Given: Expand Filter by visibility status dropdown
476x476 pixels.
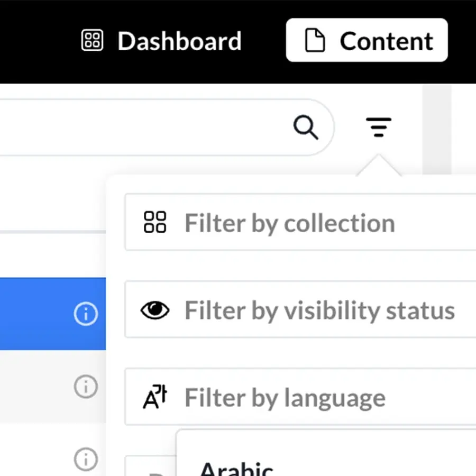Looking at the screenshot, I should [317, 310].
